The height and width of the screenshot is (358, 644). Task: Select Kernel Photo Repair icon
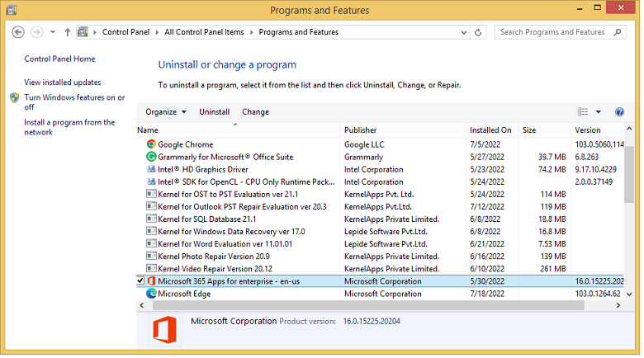click(x=151, y=256)
